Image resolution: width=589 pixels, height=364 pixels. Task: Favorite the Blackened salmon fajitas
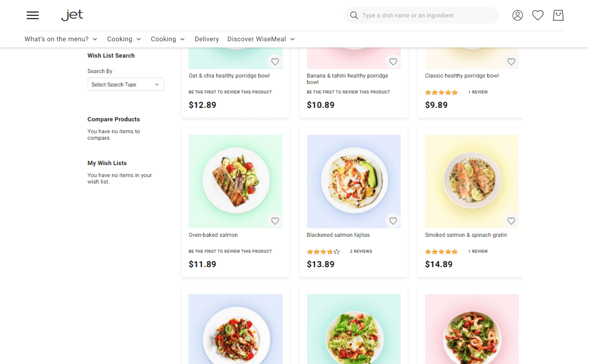point(393,221)
